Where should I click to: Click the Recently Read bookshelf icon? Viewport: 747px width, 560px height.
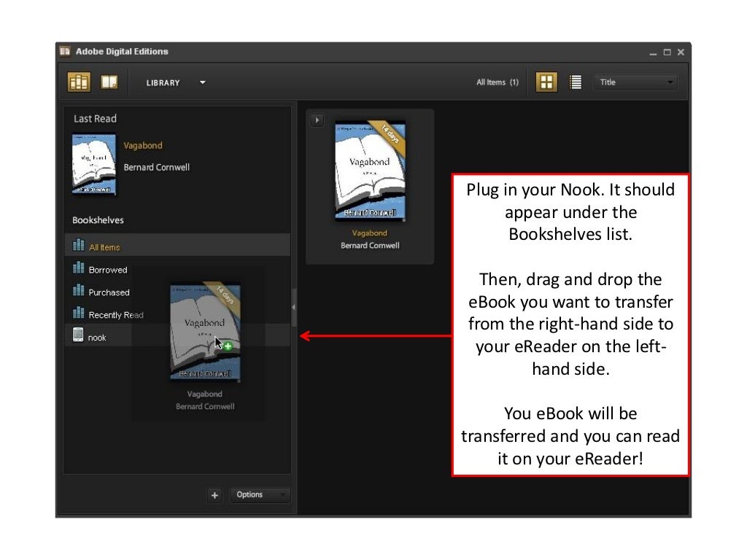pos(78,313)
